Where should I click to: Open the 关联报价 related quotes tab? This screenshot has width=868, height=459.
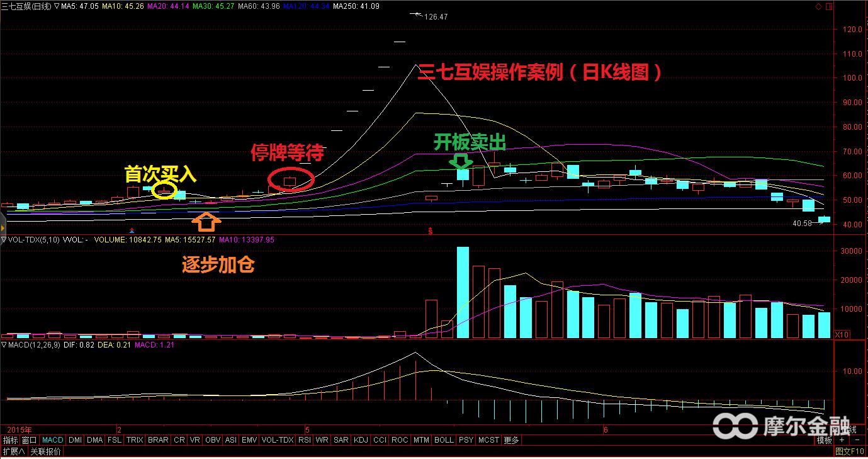[x=45, y=451]
